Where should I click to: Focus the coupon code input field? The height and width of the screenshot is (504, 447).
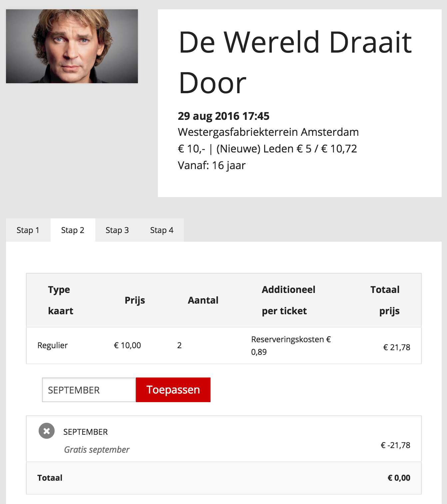(89, 390)
